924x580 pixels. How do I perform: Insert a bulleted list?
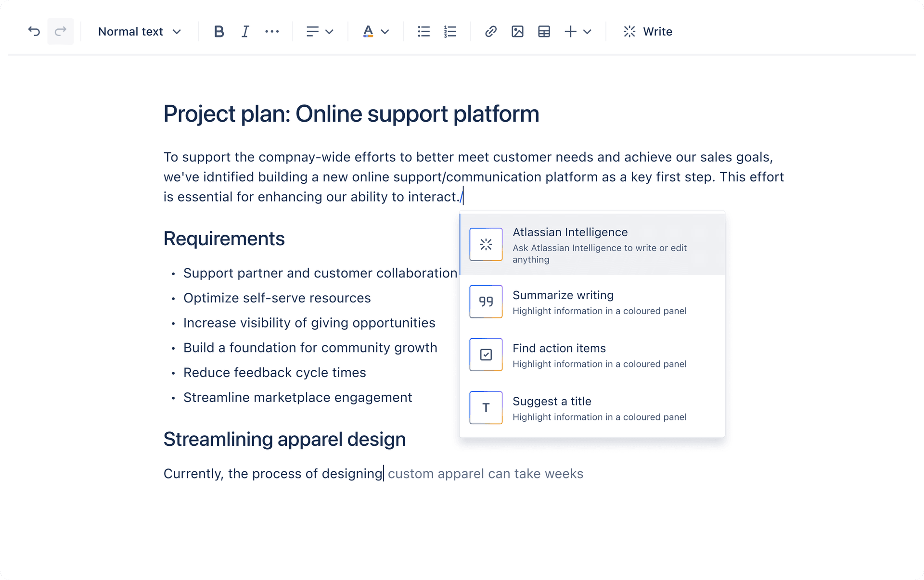click(423, 32)
